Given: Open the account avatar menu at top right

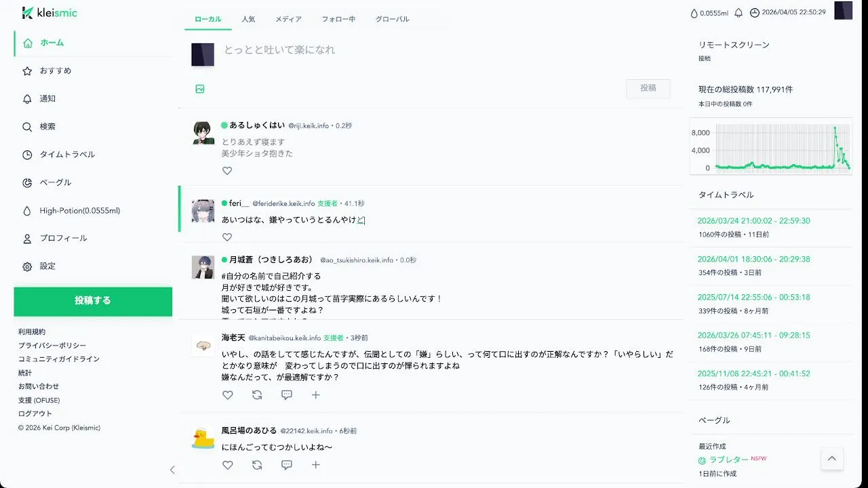Looking at the screenshot, I should [843, 11].
